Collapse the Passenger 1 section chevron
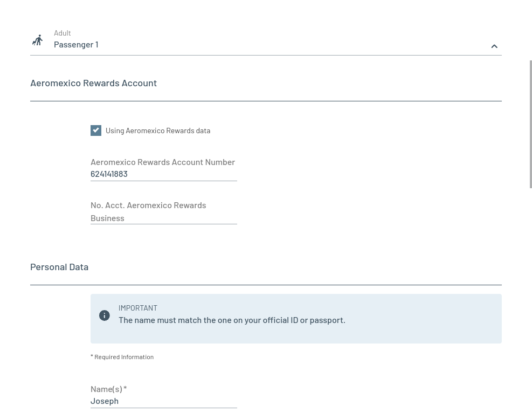The width and height of the screenshot is (532, 419). pos(494,46)
